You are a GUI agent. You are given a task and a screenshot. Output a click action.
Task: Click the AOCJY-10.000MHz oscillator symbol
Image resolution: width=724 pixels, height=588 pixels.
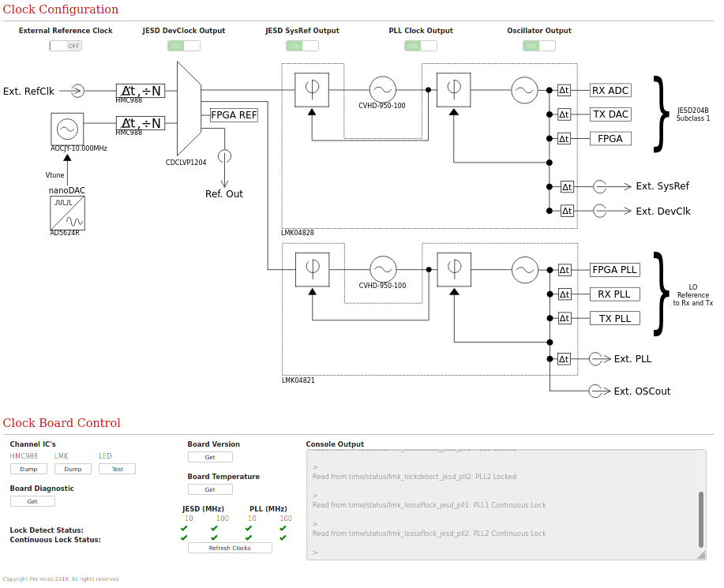tap(67, 129)
